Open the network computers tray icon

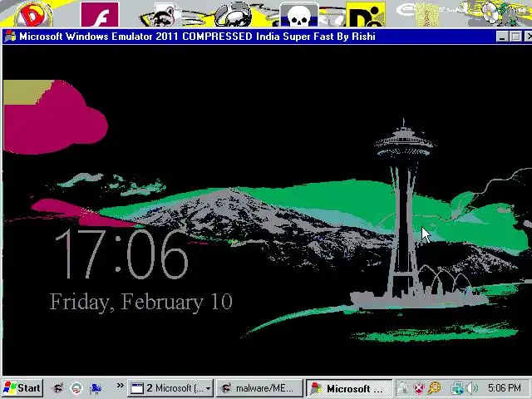pyautogui.click(x=456, y=388)
